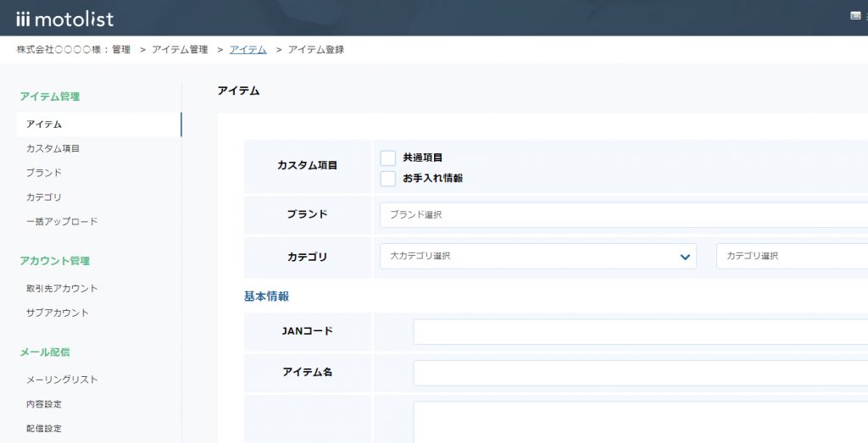Open カテゴリ from the sidebar
This screenshot has width=868, height=443.
pyautogui.click(x=44, y=197)
